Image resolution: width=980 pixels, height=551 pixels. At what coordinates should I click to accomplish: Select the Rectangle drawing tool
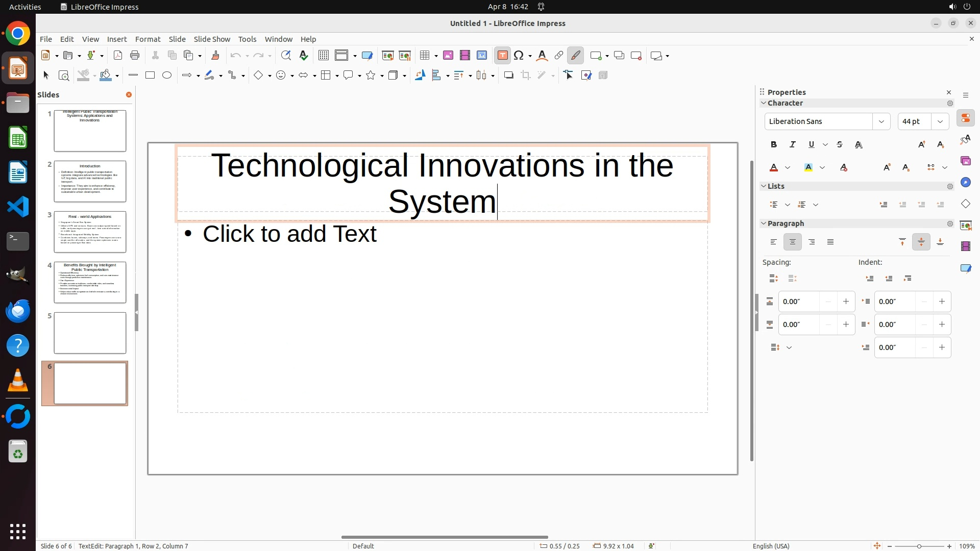pyautogui.click(x=150, y=76)
